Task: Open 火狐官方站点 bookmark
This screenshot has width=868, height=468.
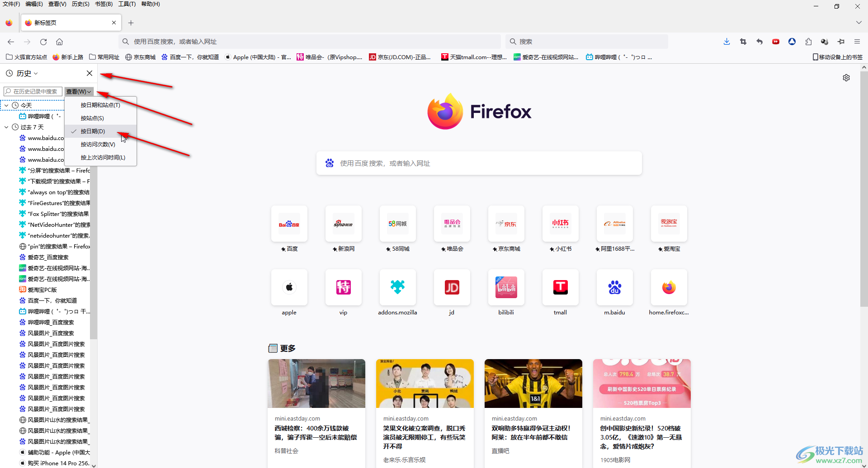Action: pyautogui.click(x=26, y=57)
